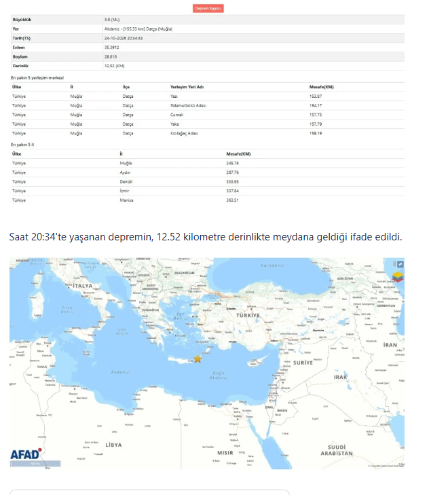Click the Manisa province row
This screenshot has width=448, height=495.
coord(208,200)
